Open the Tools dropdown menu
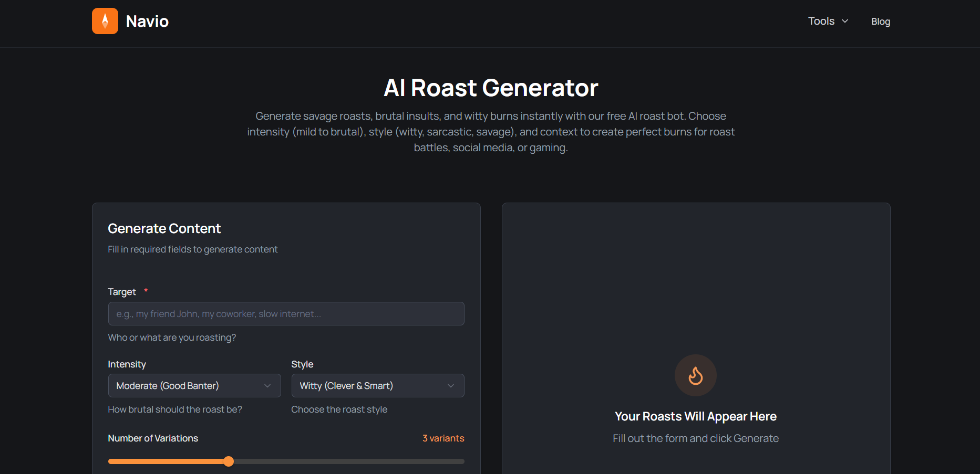 pos(828,21)
